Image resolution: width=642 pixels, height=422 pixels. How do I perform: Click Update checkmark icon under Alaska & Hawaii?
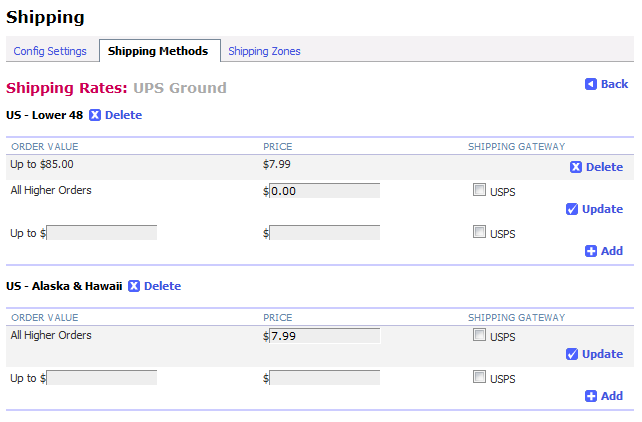572,354
